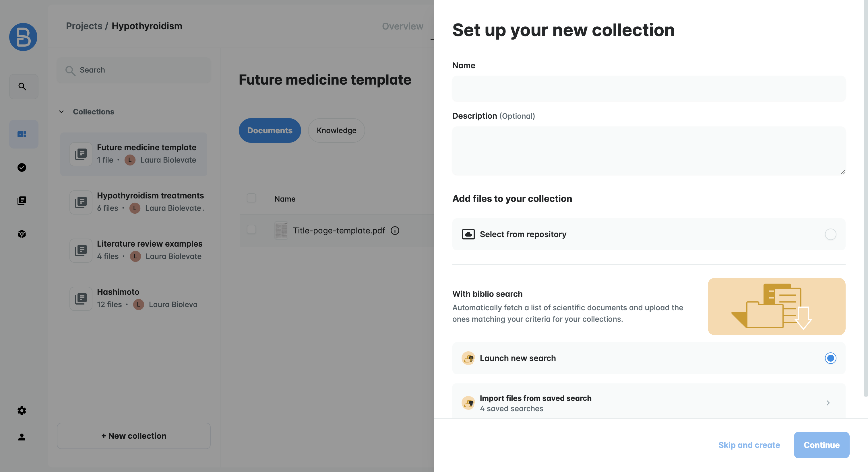Open the user profile icon

pyautogui.click(x=22, y=437)
